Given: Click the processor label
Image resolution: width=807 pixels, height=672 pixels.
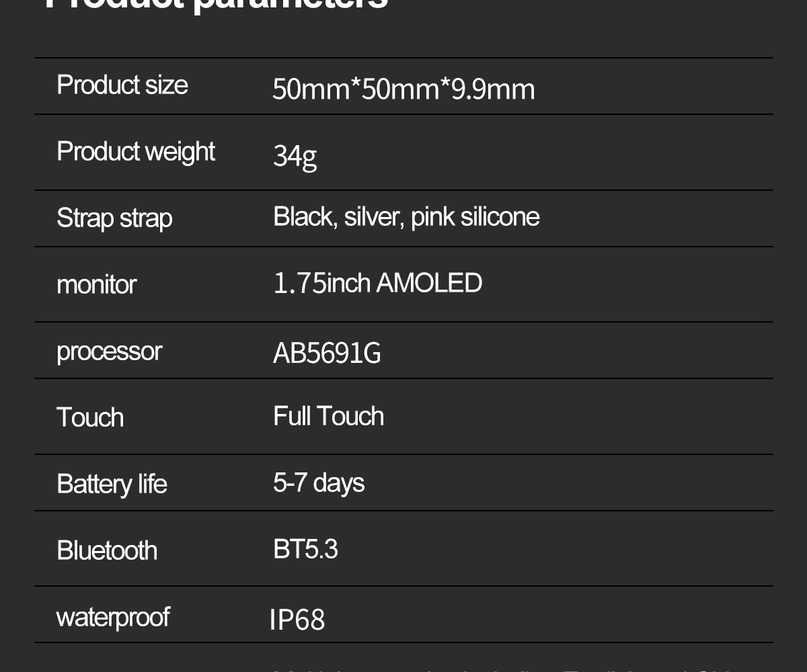Looking at the screenshot, I should pos(109,351).
